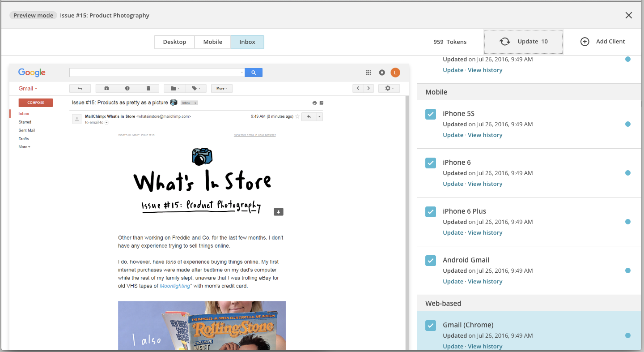The image size is (644, 352).
Task: Open the Gmail settings gear dropdown
Action: coord(389,88)
